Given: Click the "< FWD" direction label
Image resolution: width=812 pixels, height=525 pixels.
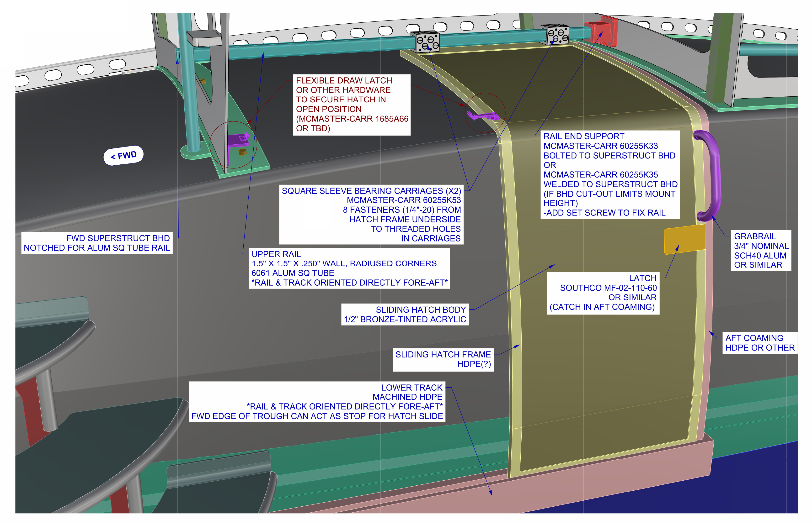Looking at the screenshot, I should tap(123, 156).
